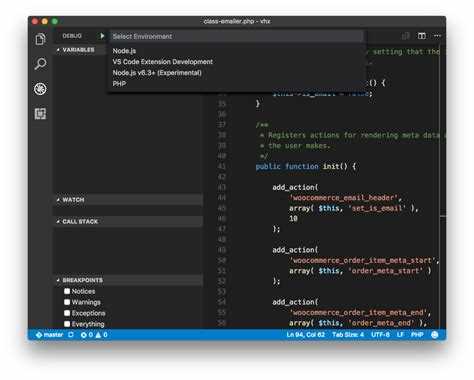Screen dimensions: 474x380
Task: Open the editor's more actions menu
Action: pyautogui.click(x=437, y=36)
